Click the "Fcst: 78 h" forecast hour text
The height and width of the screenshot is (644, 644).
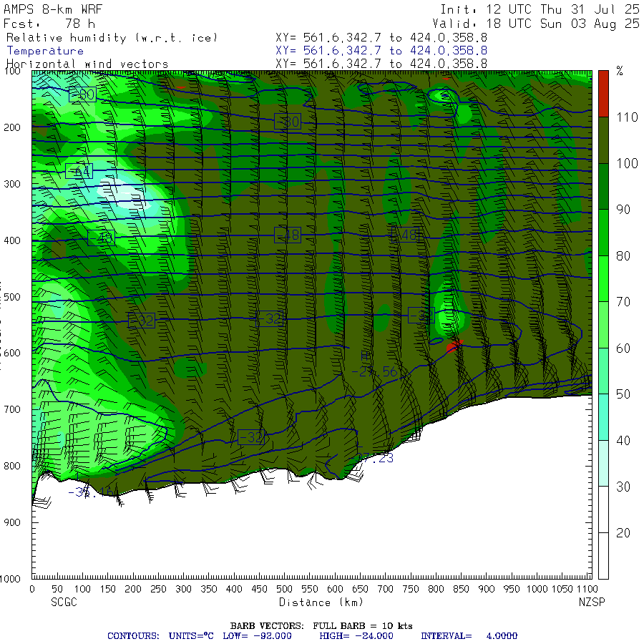(x=49, y=24)
